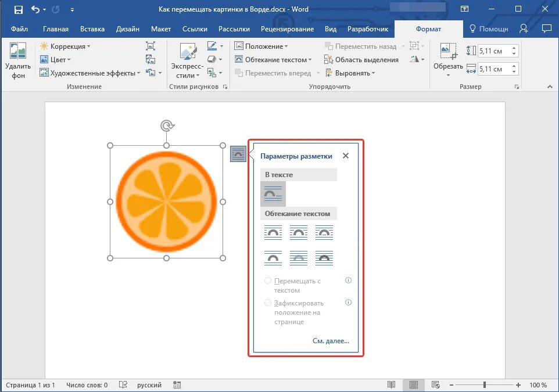This screenshot has height=392, width=559.
Task: Click the spelling check icon in status bar
Action: 123,385
